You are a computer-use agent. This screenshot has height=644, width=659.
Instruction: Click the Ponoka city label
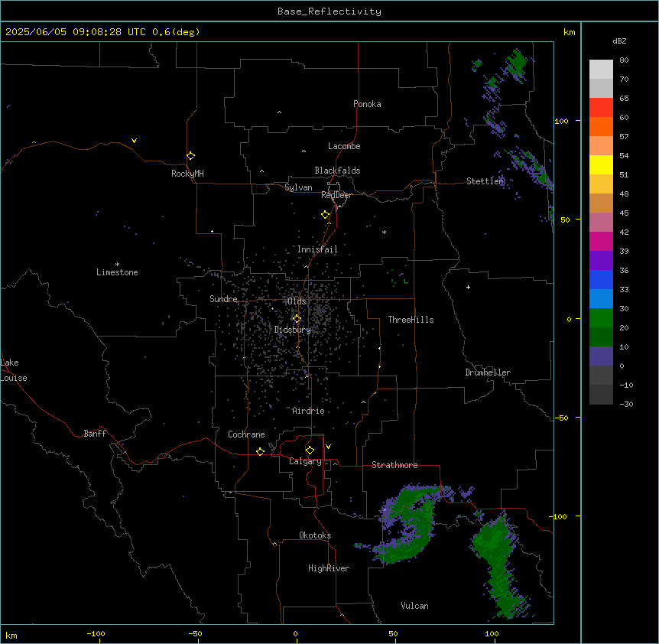pos(367,104)
